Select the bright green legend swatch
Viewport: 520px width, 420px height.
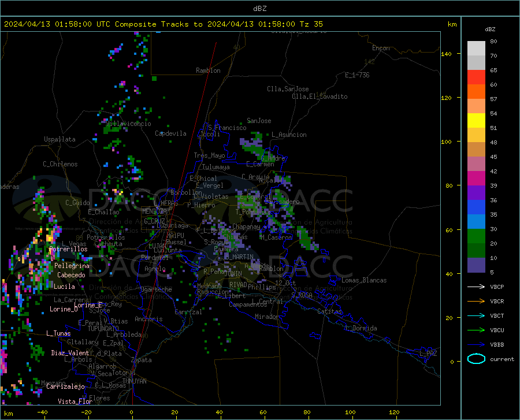476,236
